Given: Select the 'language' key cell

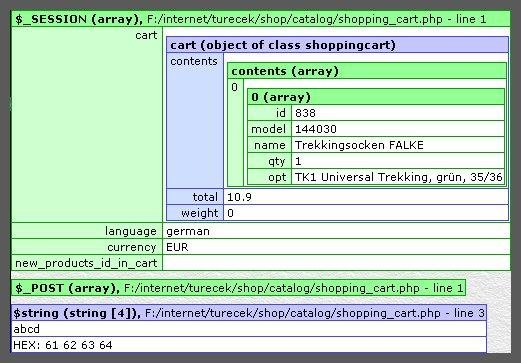Looking at the screenshot, I should [x=87, y=231].
